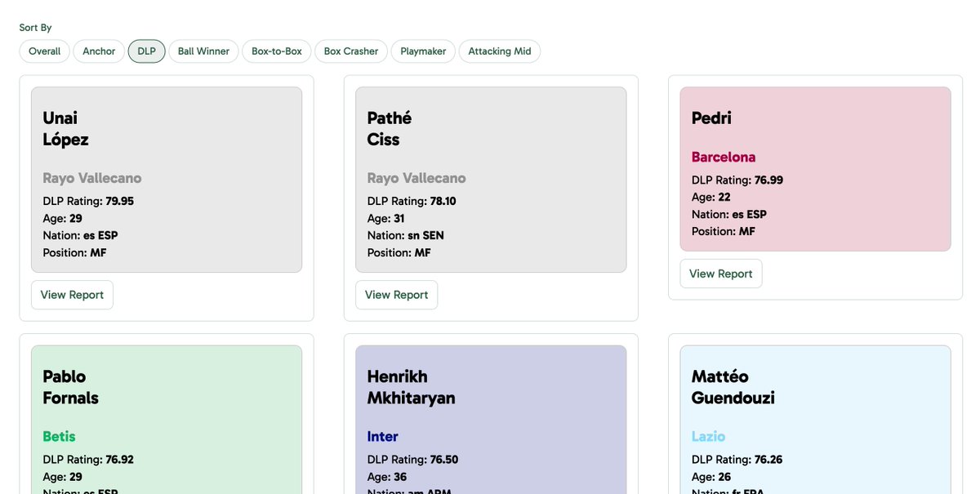Open Pathé Ciss's View Report button

[396, 295]
